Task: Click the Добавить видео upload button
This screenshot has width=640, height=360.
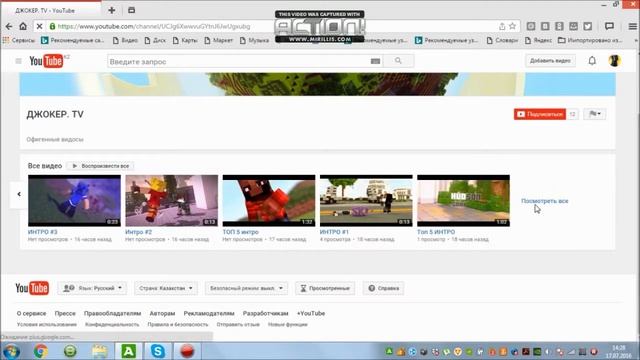Action: coord(550,61)
